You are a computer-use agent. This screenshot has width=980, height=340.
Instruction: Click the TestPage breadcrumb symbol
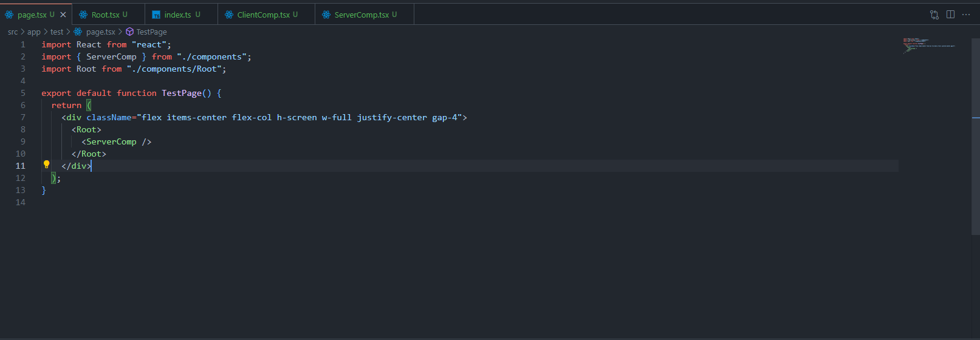151,32
